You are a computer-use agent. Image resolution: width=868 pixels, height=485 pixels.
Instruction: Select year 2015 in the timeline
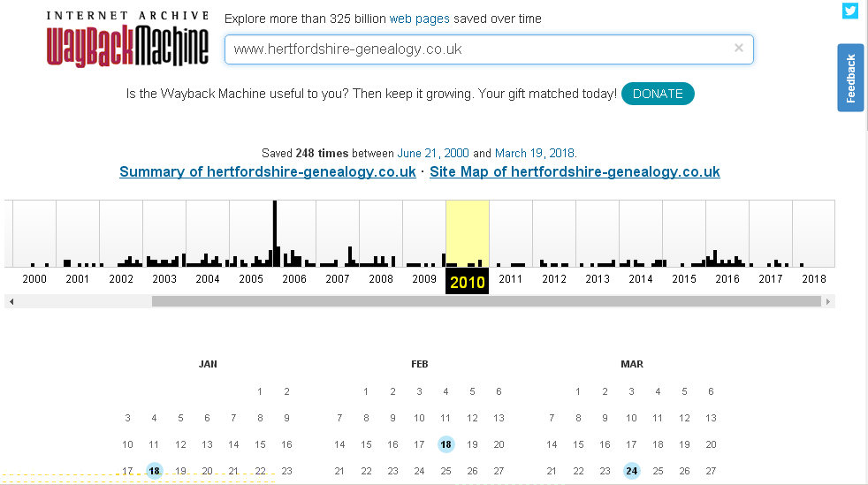[683, 279]
